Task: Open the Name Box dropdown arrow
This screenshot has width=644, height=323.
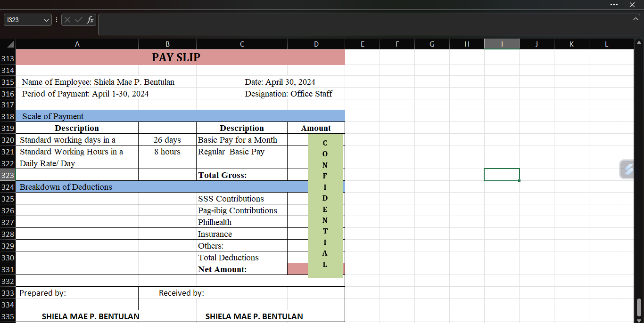Action: click(46, 20)
